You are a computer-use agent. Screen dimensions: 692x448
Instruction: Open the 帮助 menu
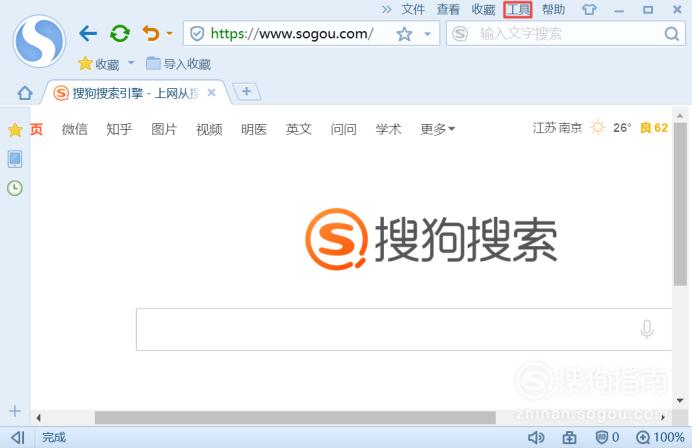pos(553,9)
